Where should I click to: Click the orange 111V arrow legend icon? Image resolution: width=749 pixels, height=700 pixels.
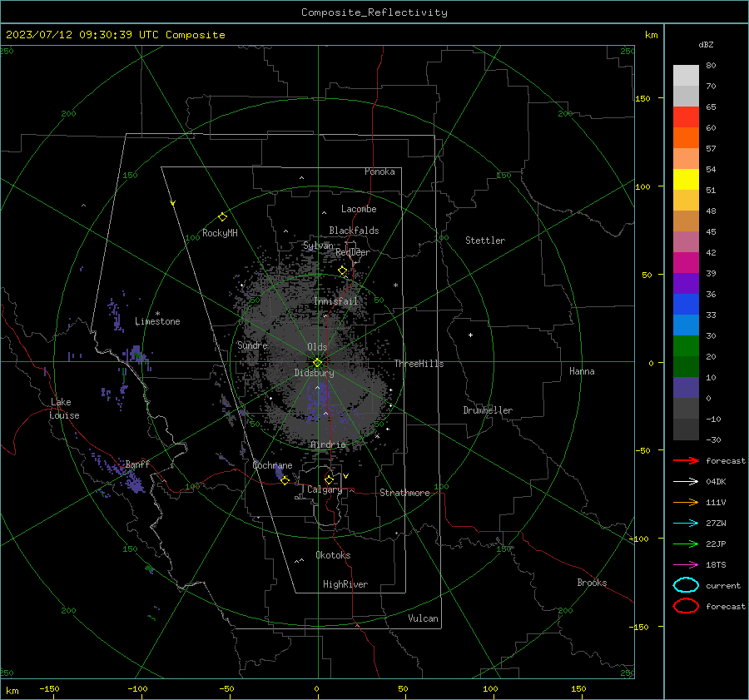[x=686, y=502]
